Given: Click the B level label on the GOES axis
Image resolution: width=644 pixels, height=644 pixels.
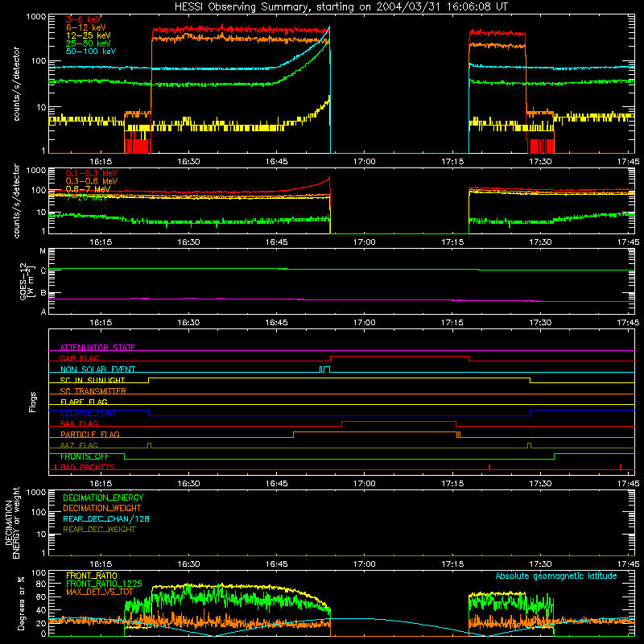Looking at the screenshot, I should pyautogui.click(x=43, y=293).
